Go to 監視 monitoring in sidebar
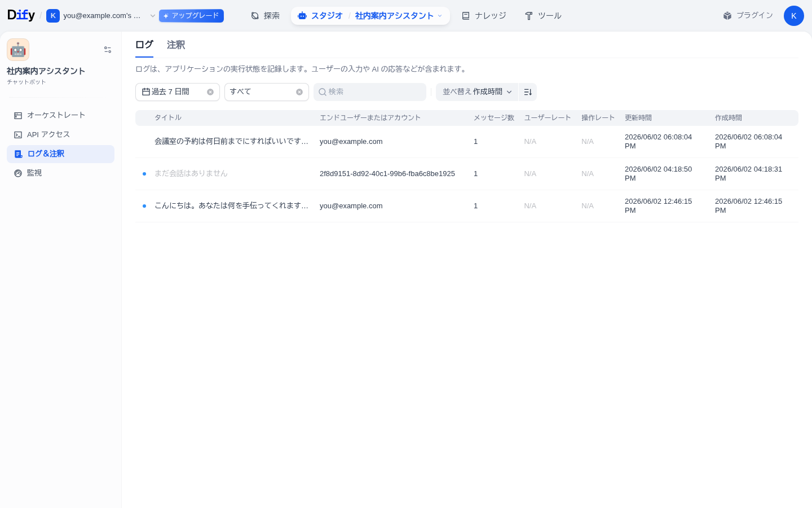The image size is (812, 508). 60,173
